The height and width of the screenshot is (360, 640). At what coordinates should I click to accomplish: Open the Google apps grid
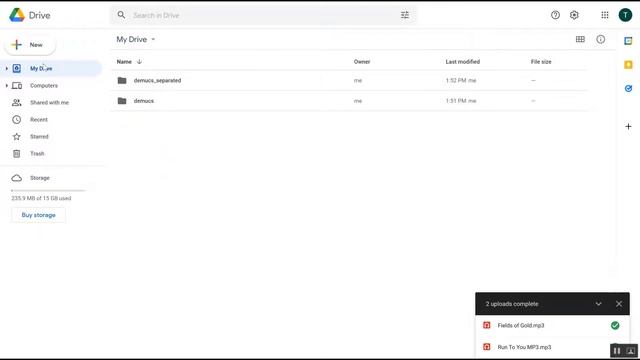tap(604, 15)
